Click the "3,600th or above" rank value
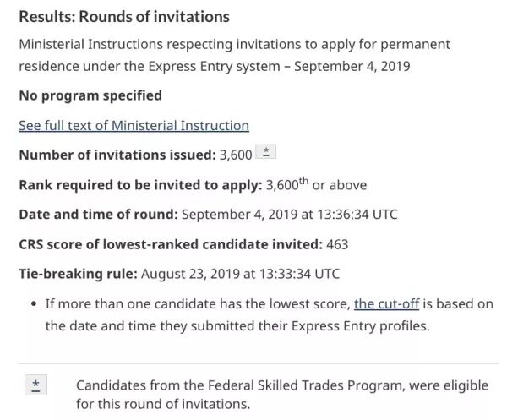This screenshot has width=507, height=420. (316, 184)
